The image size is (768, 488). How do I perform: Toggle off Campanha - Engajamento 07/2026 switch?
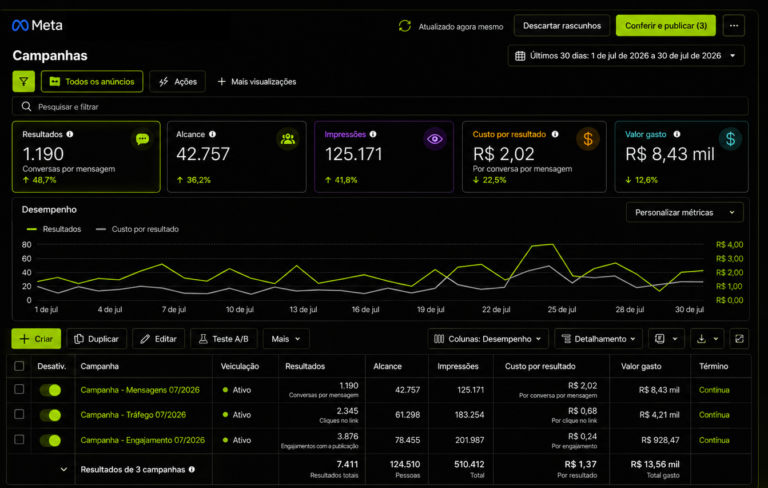coord(50,440)
